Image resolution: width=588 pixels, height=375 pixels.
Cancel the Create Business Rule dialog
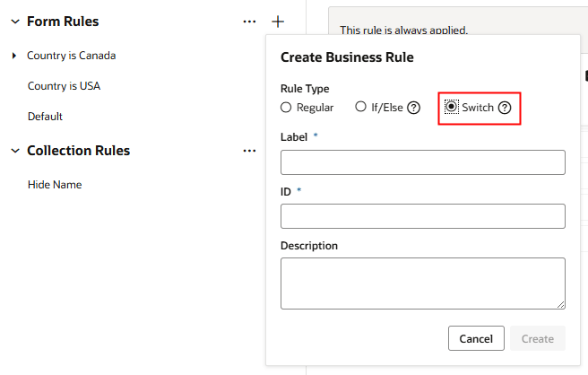pyautogui.click(x=476, y=338)
